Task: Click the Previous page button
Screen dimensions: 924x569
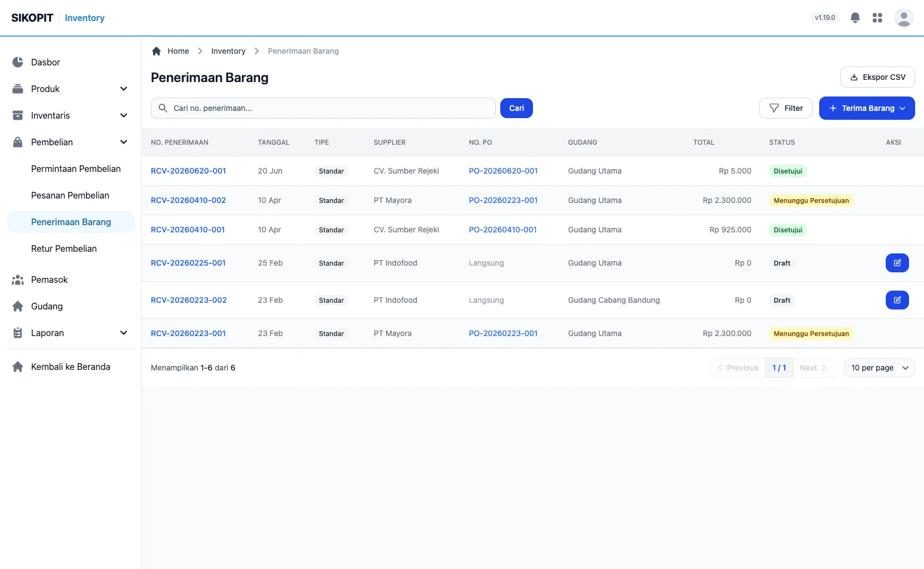Action: (738, 368)
